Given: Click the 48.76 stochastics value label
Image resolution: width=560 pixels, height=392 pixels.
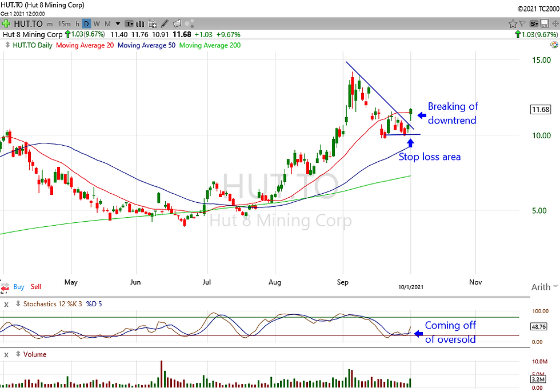Looking at the screenshot, I should point(538,326).
